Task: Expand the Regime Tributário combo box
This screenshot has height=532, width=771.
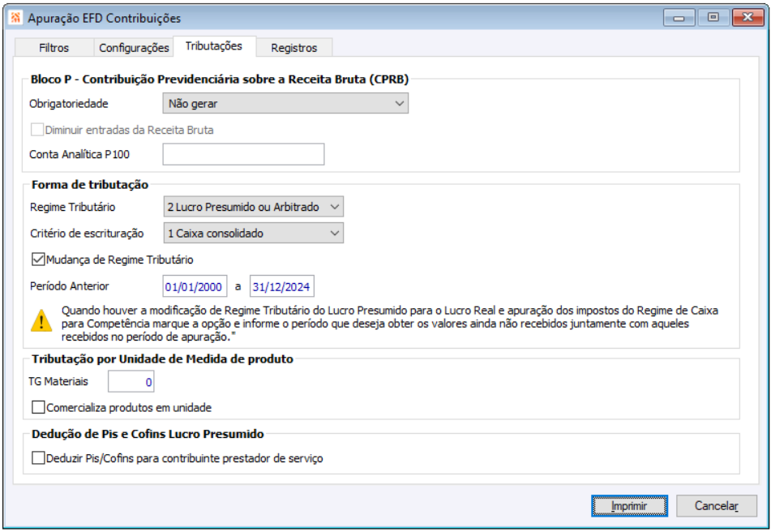Action: tap(253, 207)
